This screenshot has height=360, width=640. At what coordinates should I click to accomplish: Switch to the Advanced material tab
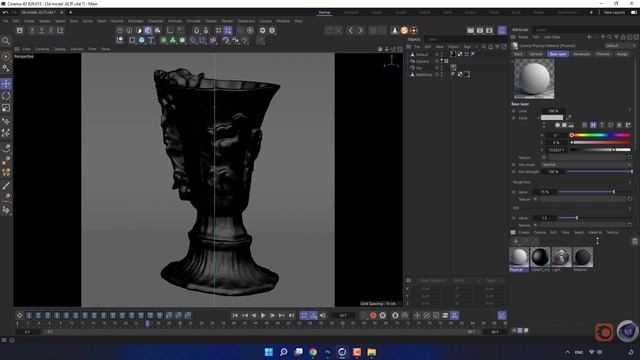(581, 54)
